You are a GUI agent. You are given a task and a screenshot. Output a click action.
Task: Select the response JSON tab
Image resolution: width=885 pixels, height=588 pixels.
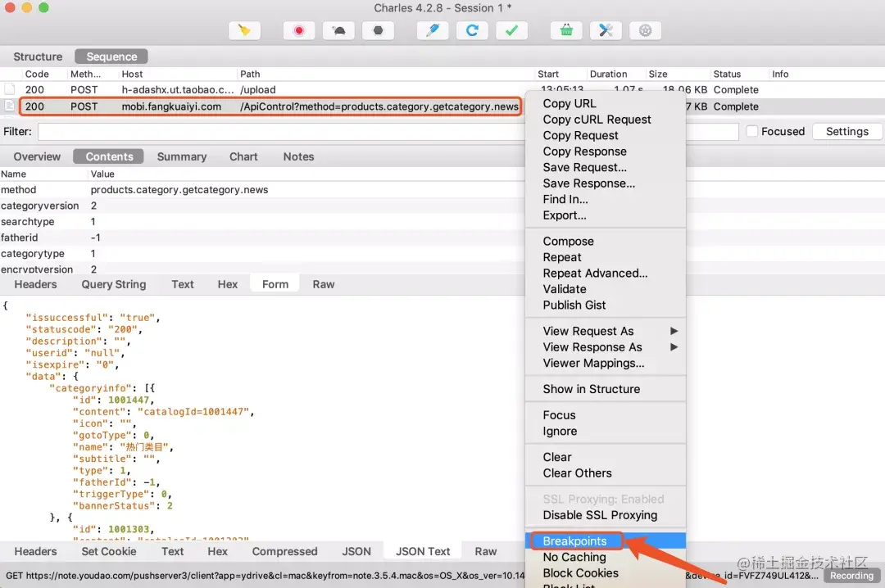pyautogui.click(x=356, y=551)
